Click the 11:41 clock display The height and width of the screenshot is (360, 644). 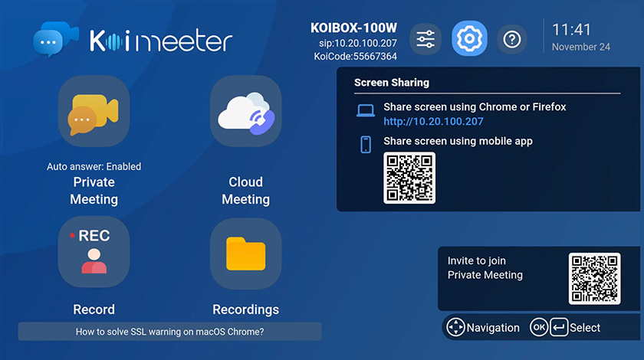click(x=571, y=30)
